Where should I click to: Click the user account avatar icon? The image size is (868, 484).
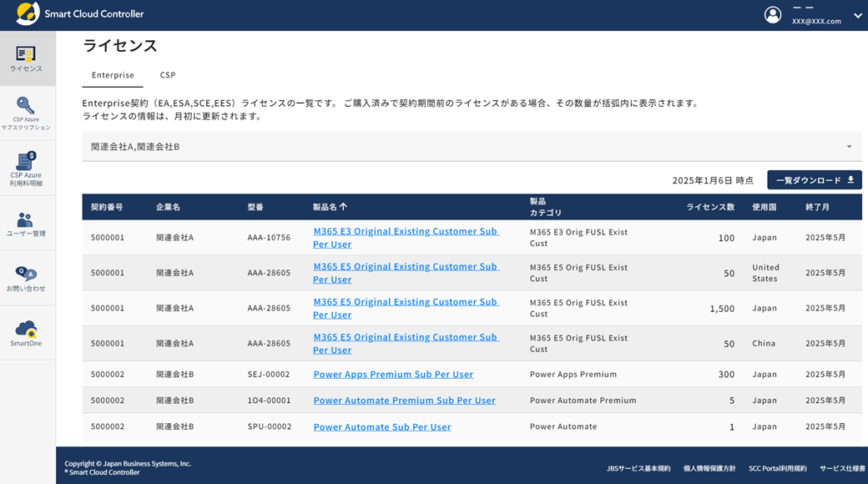click(773, 14)
